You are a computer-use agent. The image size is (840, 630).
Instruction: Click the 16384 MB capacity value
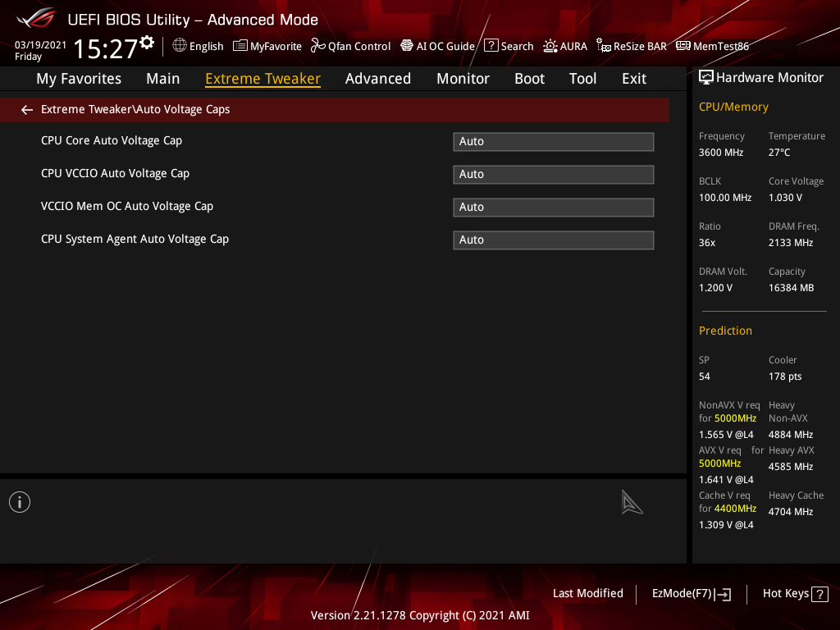coord(792,288)
